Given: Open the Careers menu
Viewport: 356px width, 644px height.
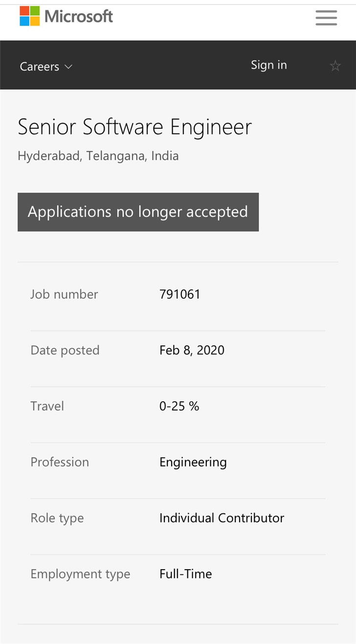Looking at the screenshot, I should pos(39,67).
